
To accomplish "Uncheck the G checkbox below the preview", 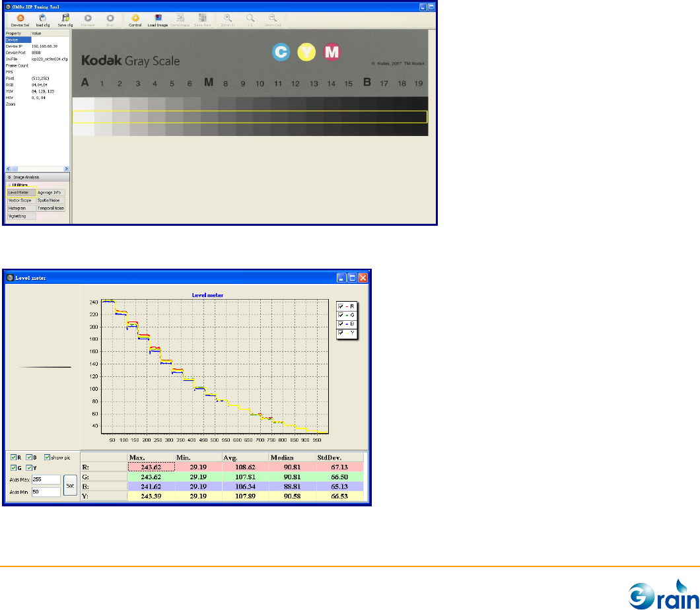I will point(13,467).
